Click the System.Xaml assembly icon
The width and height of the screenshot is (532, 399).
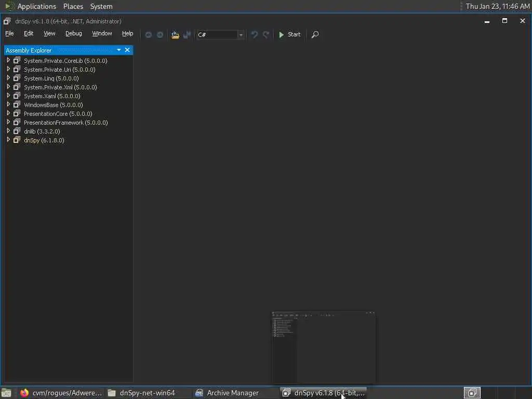(x=17, y=96)
